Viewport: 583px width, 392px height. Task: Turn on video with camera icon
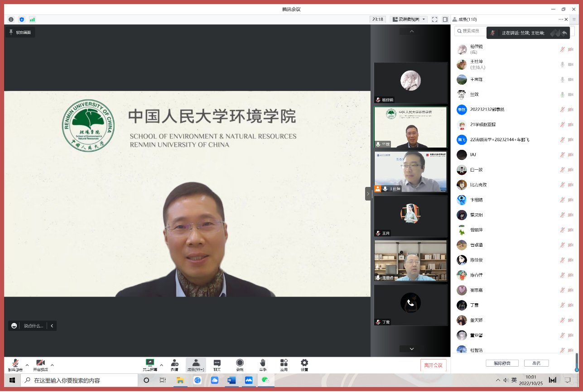point(40,363)
